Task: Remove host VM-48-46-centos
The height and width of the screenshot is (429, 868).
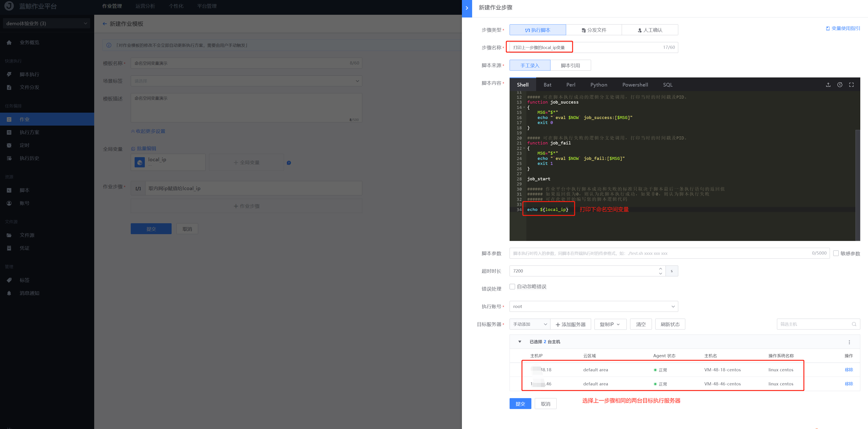Action: [x=849, y=384]
